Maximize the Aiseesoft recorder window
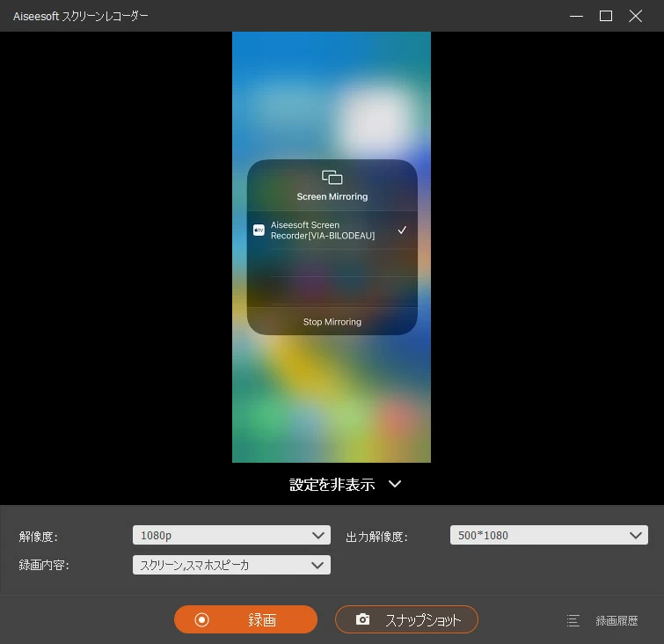This screenshot has width=664, height=644. 606,16
